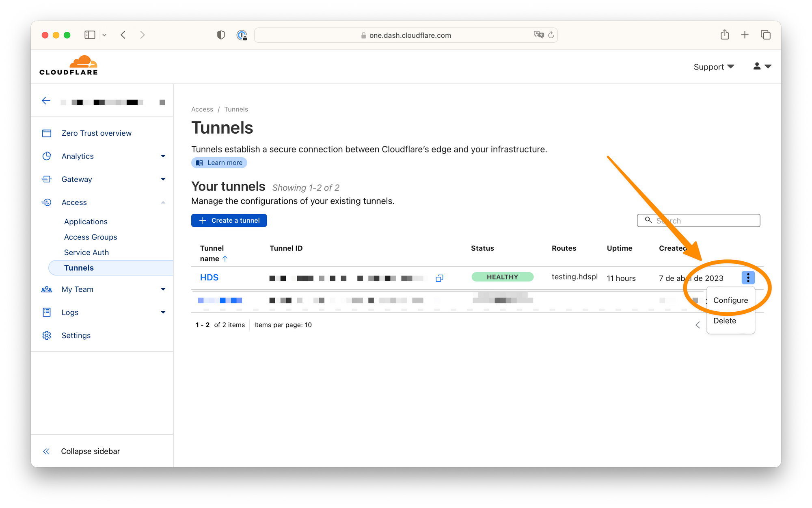Reload the page with the refresh icon

[x=551, y=35]
